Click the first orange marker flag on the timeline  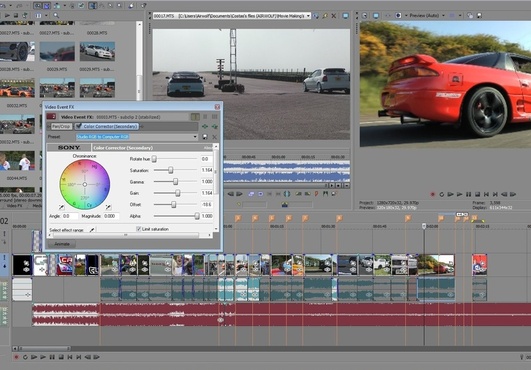click(238, 218)
